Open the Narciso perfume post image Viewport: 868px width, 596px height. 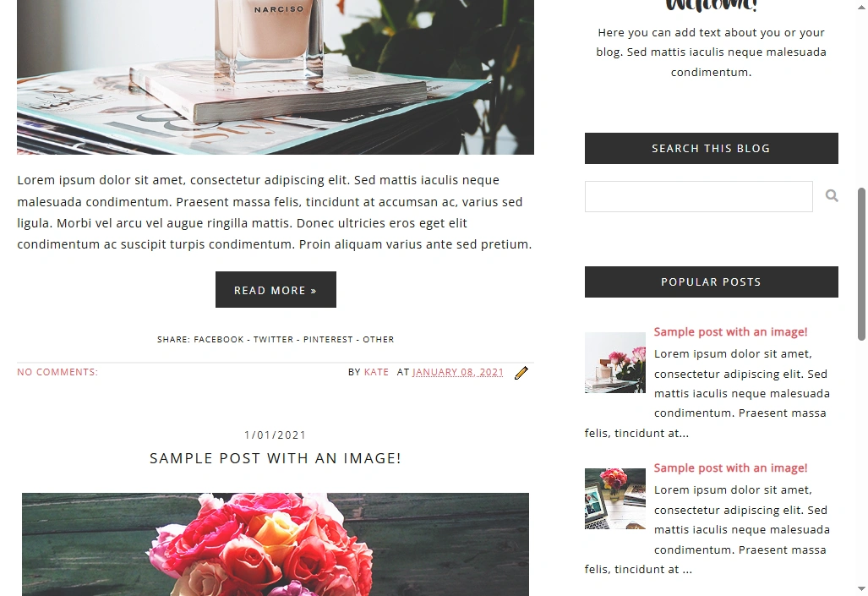276,77
